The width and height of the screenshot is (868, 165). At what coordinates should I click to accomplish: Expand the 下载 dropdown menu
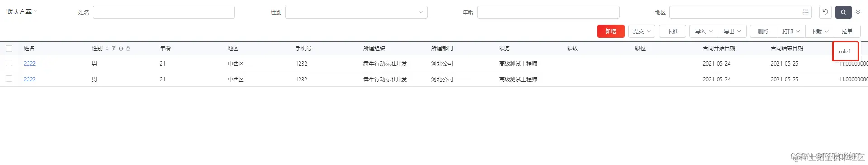tap(820, 31)
